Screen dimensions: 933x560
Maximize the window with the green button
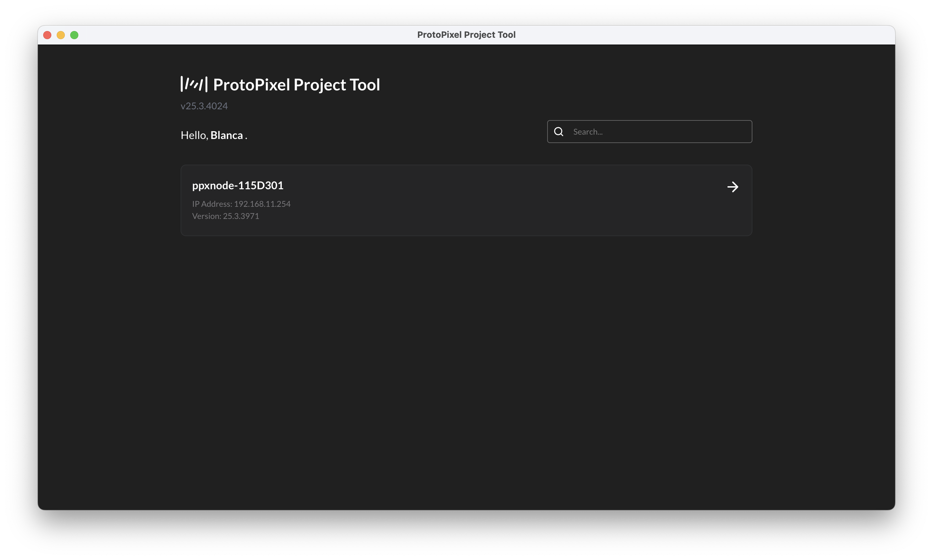coord(74,35)
